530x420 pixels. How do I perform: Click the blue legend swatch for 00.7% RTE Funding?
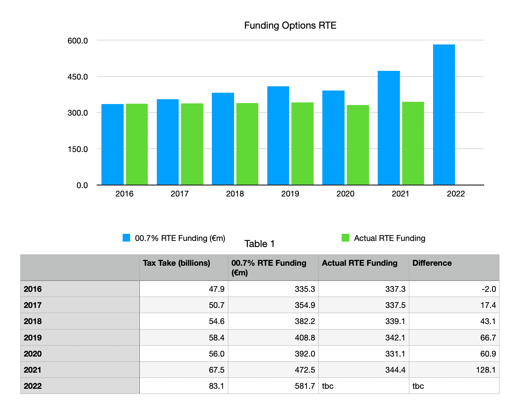(127, 238)
